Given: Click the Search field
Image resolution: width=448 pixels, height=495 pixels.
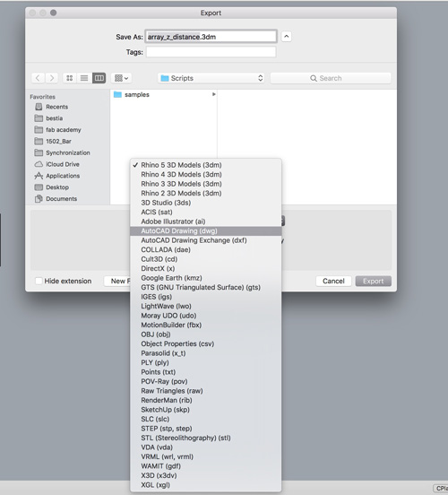Looking at the screenshot, I should (x=331, y=78).
